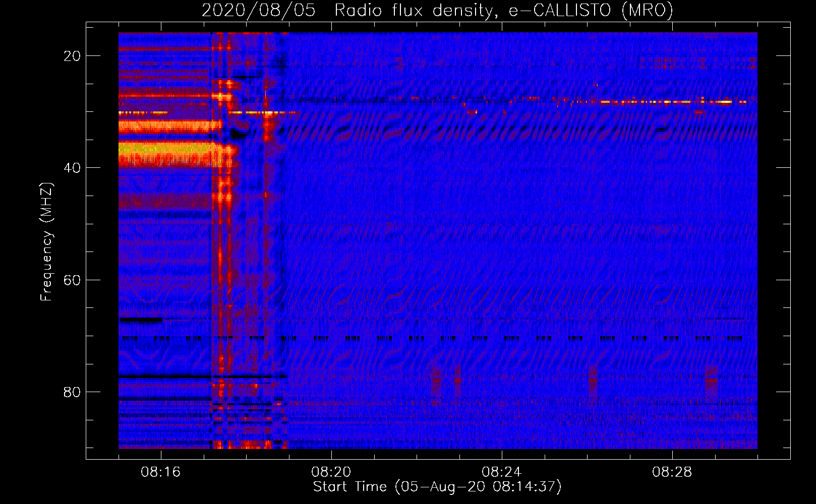Screen dimensions: 816x504
Task: Select the 40 frequency tick label
Action: [x=72, y=168]
